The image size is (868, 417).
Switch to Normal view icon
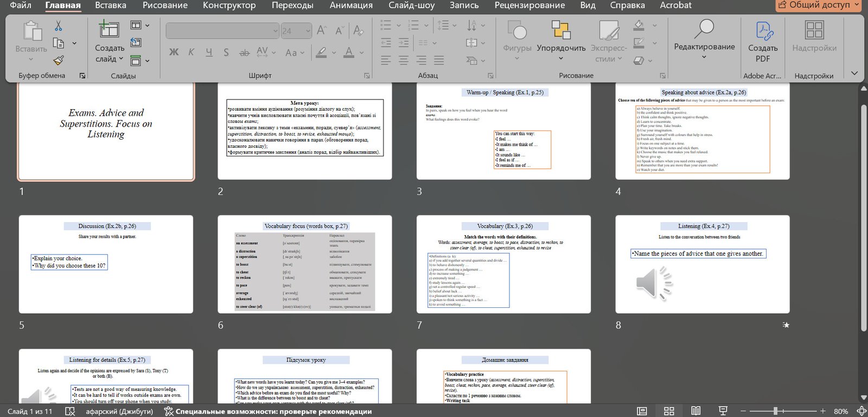click(642, 411)
